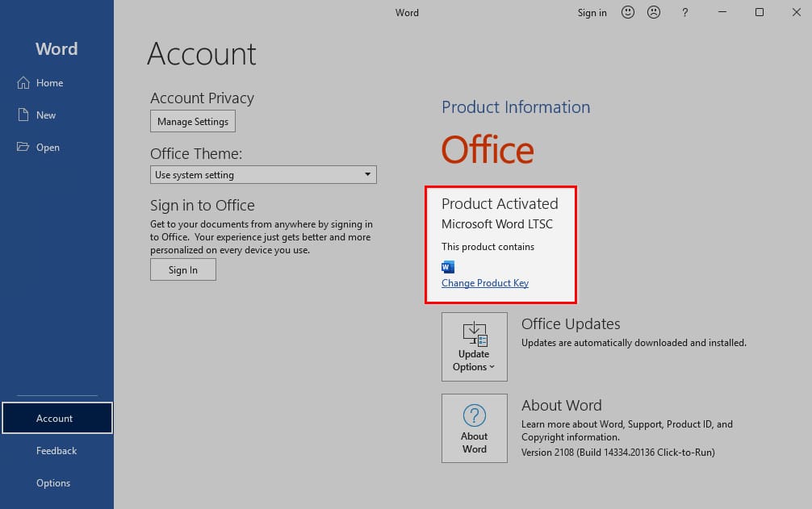Click Sign in at the title bar
Screen dimensions: 812x509
point(592,12)
